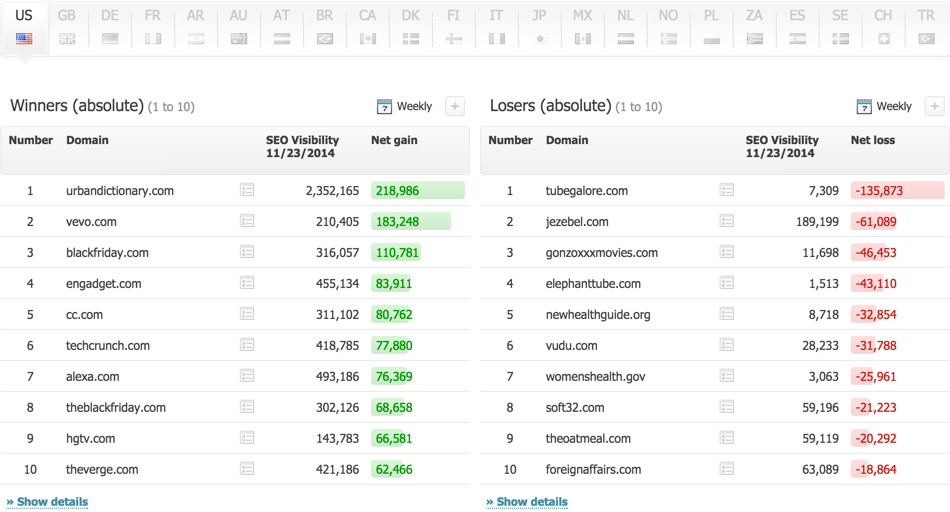The height and width of the screenshot is (512, 950).
Task: Click the 218,986 net gain bar
Action: (x=418, y=190)
